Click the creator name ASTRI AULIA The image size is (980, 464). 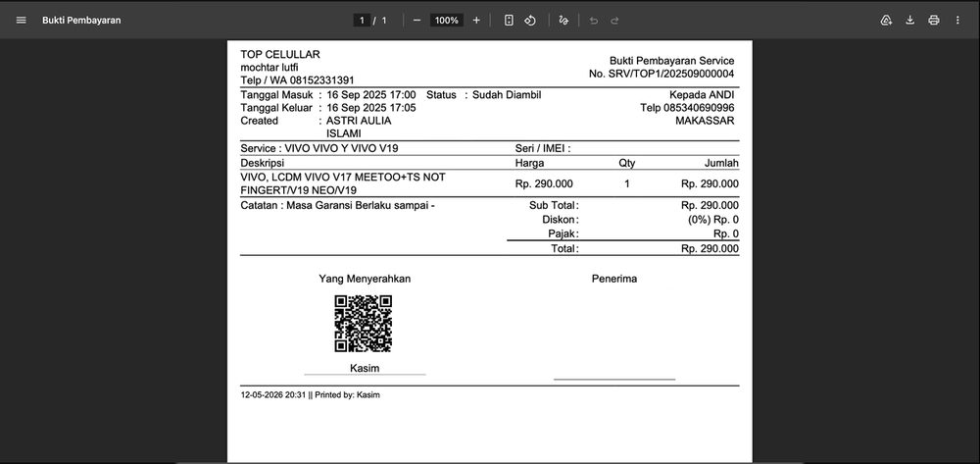(359, 121)
